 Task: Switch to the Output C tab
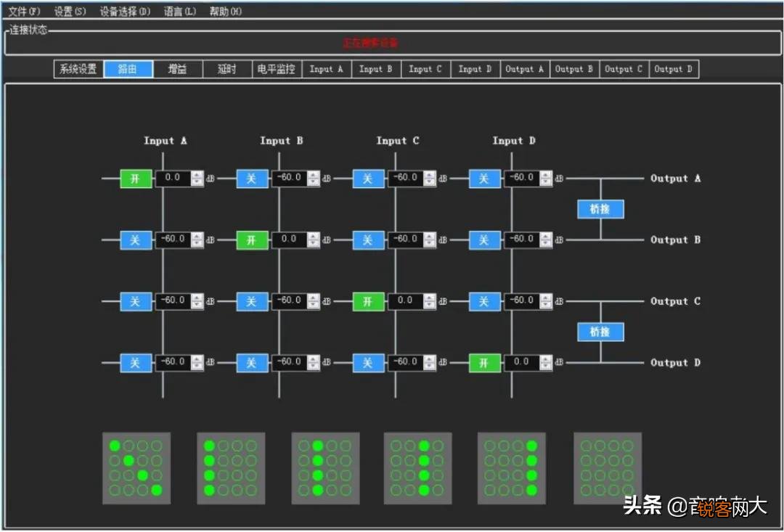click(x=624, y=69)
